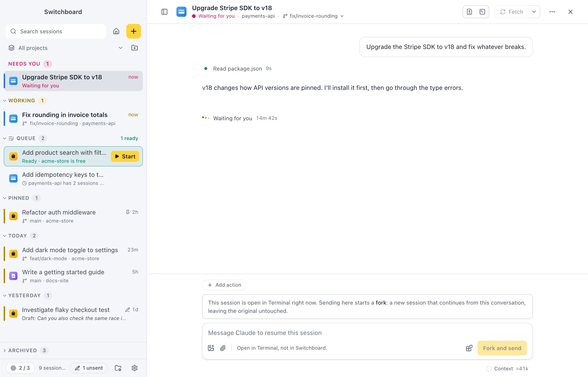Screen dimensions: 588x377
Task: Create a new session with the yellow plus button
Action: [x=133, y=31]
